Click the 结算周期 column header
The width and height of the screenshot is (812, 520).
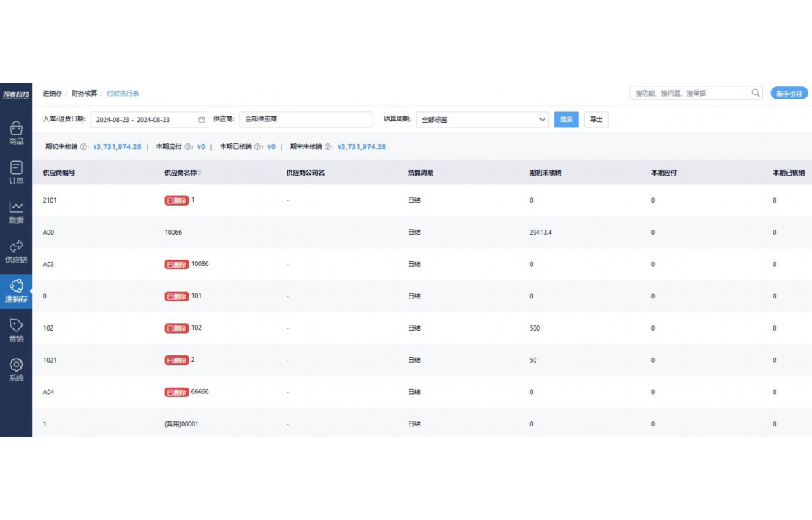[420, 173]
